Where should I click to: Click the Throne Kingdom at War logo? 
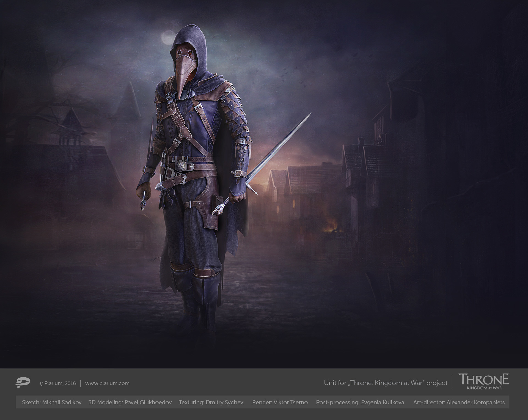click(484, 381)
